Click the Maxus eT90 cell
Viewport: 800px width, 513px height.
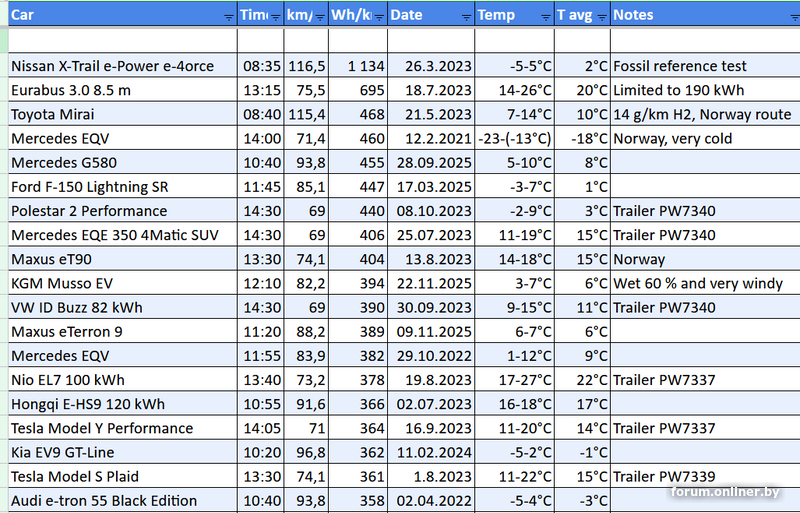(x=123, y=259)
